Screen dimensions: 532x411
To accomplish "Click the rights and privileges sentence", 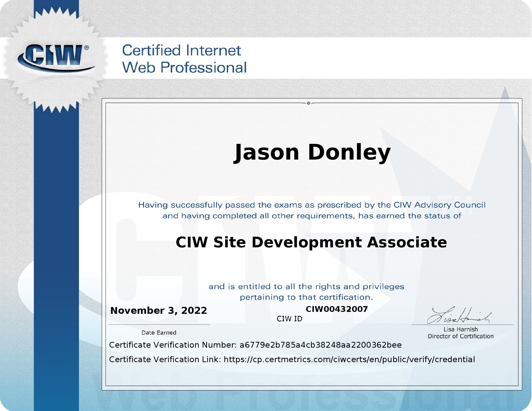I will (306, 292).
